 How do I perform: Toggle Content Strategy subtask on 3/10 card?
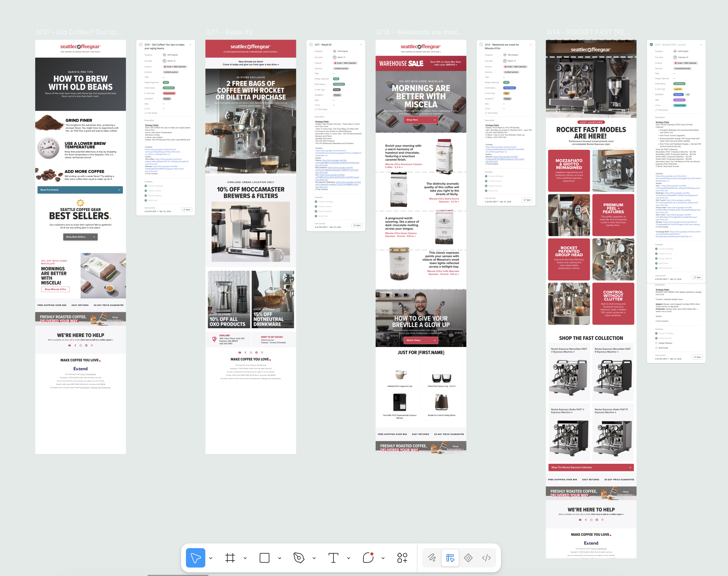pyautogui.click(x=146, y=186)
